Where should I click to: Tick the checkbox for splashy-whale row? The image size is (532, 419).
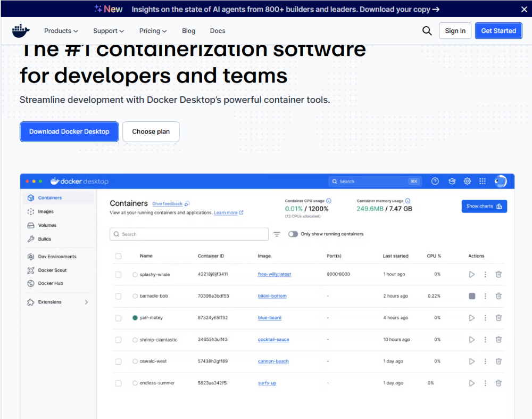pyautogui.click(x=118, y=274)
